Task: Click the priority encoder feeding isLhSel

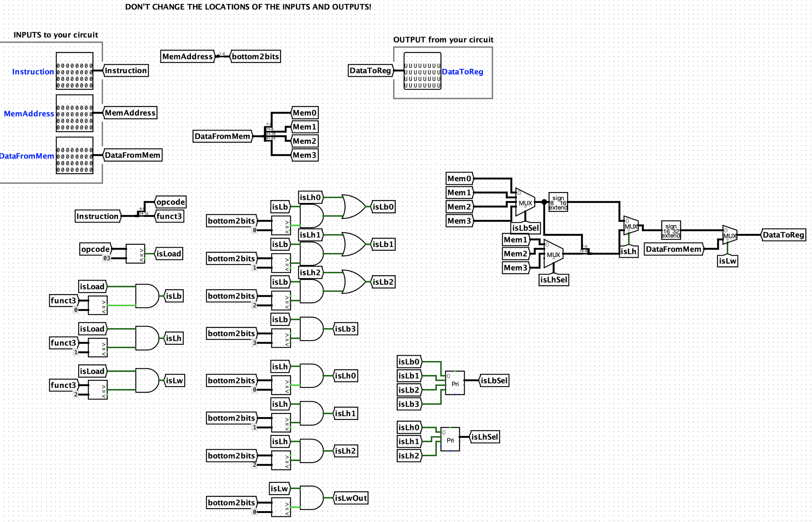Action: [450, 439]
